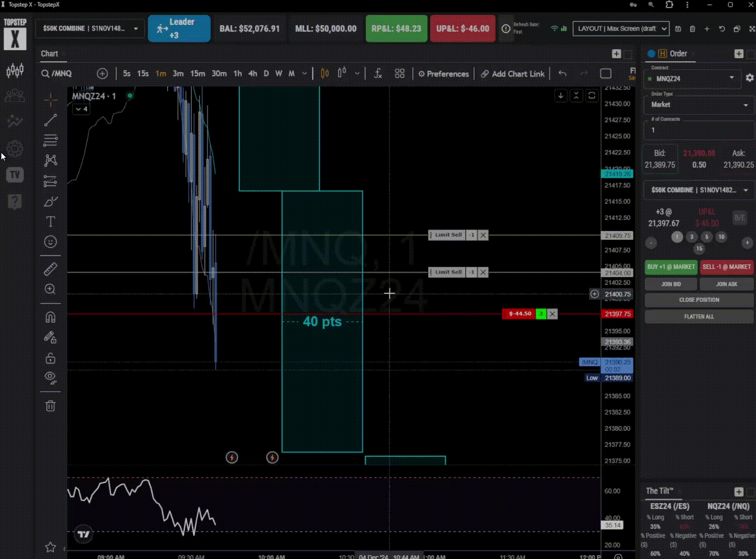Toggle the chart fullscreen rectangle icon

(x=606, y=74)
